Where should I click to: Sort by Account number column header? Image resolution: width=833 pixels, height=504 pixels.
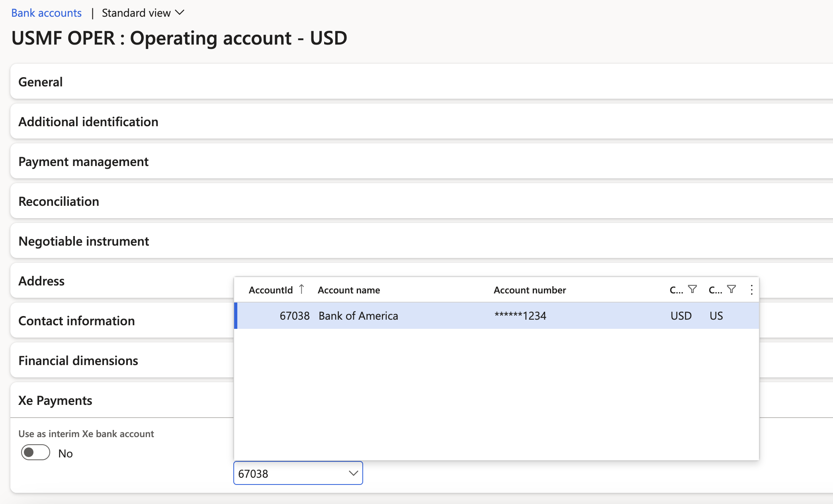coord(530,290)
